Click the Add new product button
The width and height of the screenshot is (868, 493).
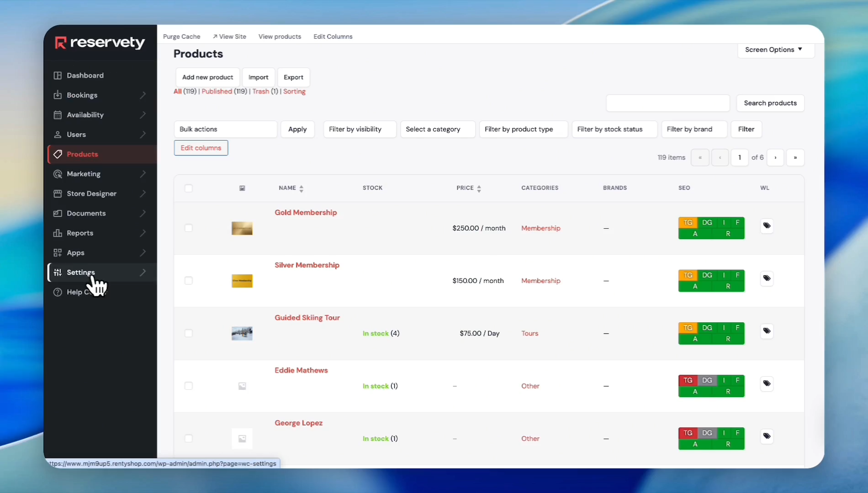click(x=207, y=77)
